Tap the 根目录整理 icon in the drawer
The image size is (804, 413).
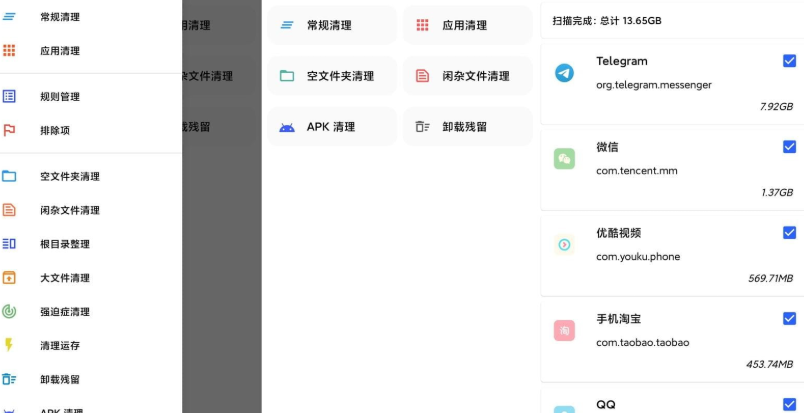(x=9, y=244)
